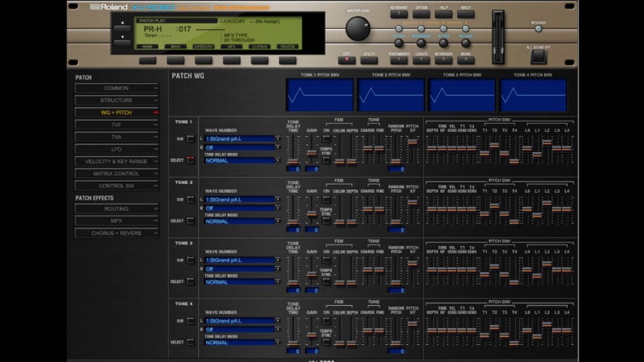Click the Option button

pyautogui.click(x=421, y=14)
